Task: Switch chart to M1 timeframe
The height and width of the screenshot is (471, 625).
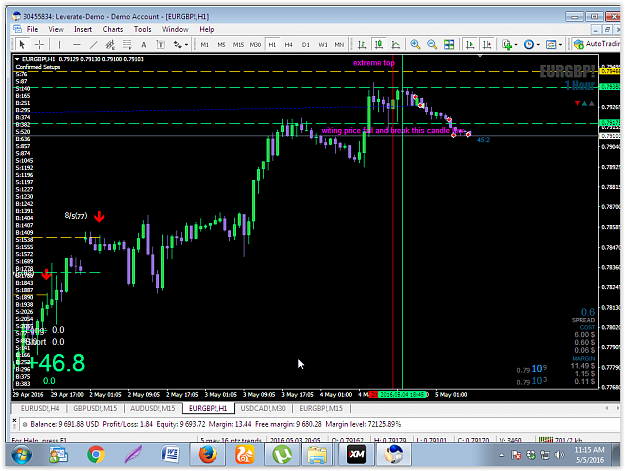Action: click(x=204, y=44)
